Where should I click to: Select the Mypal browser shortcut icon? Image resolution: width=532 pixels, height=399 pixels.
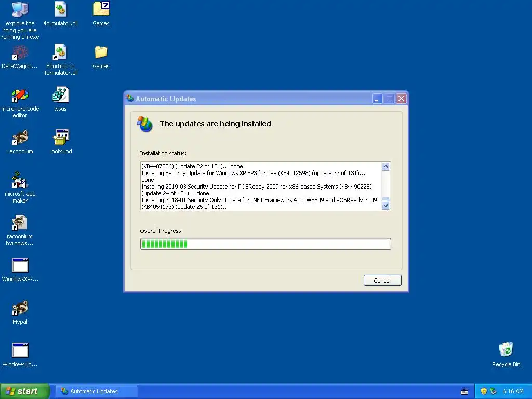[20, 308]
